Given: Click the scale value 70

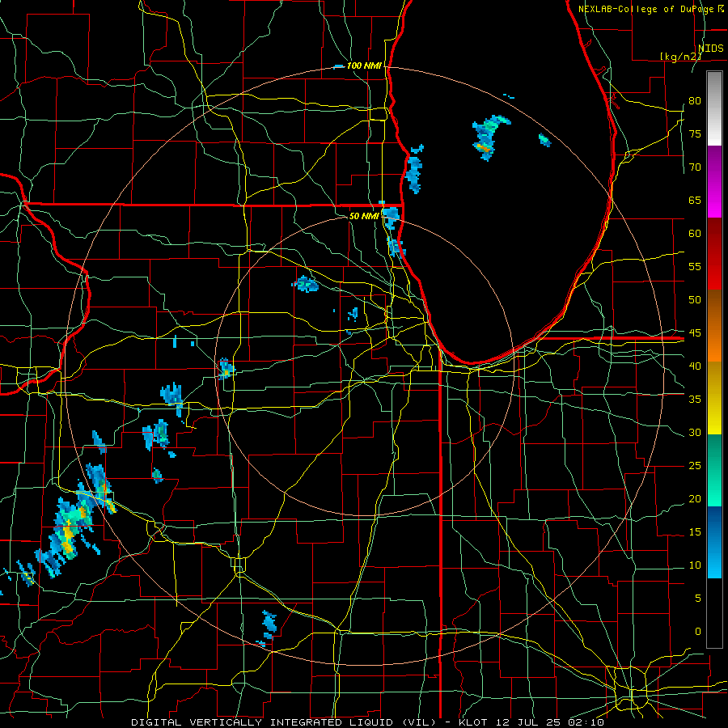Looking at the screenshot, I should click(695, 167).
